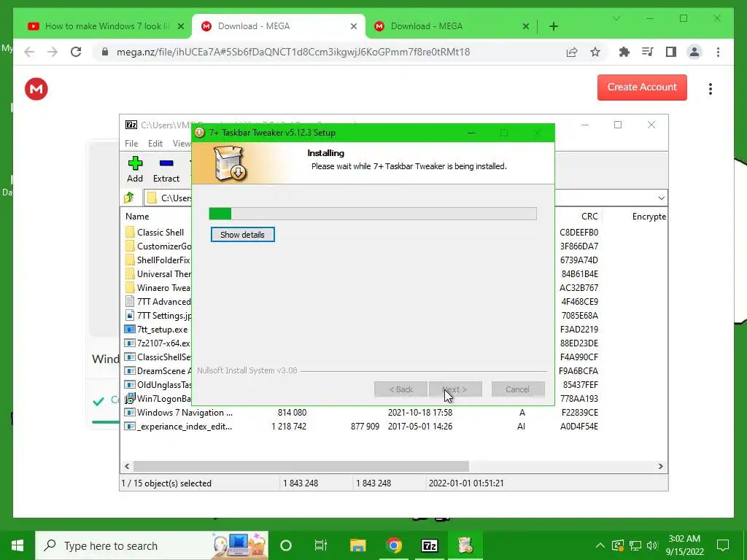This screenshot has height=560, width=747.
Task: Select the 7TT Settings image file
Action: [x=158, y=315]
